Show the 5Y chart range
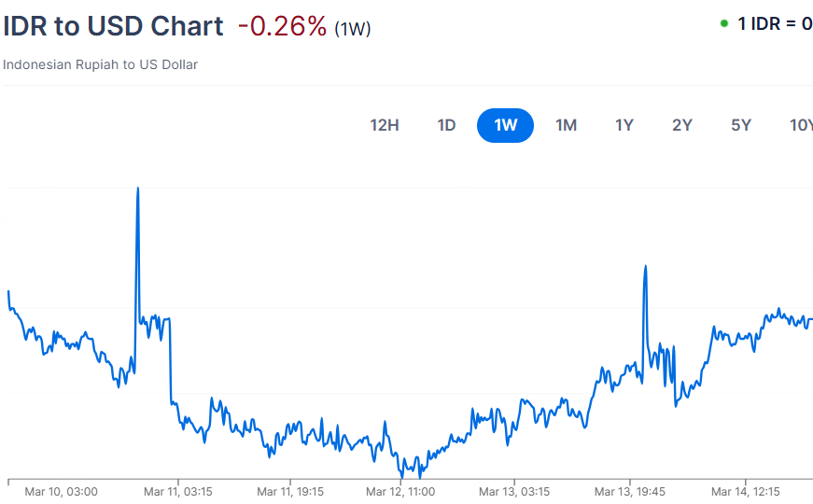The image size is (813, 504). coord(741,125)
